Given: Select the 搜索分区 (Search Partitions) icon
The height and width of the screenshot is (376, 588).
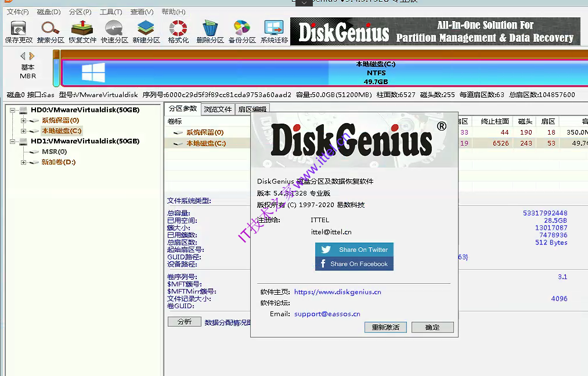Looking at the screenshot, I should (49, 30).
